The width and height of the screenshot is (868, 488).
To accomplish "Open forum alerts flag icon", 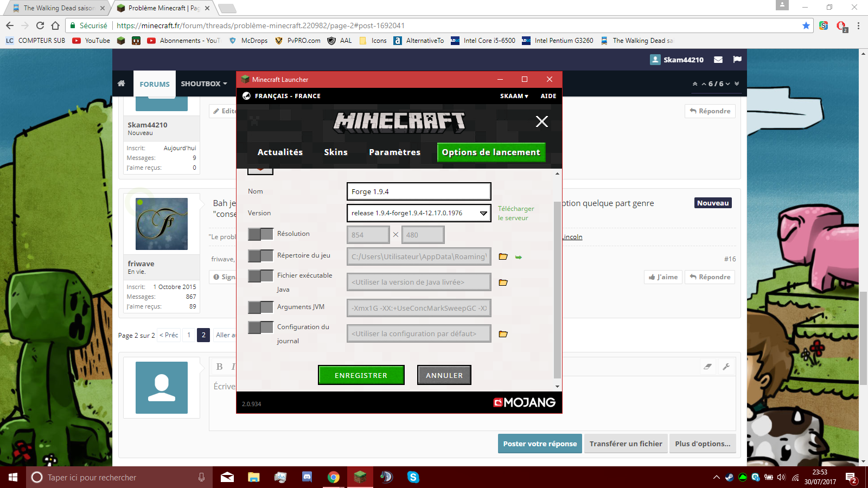I will click(x=737, y=60).
